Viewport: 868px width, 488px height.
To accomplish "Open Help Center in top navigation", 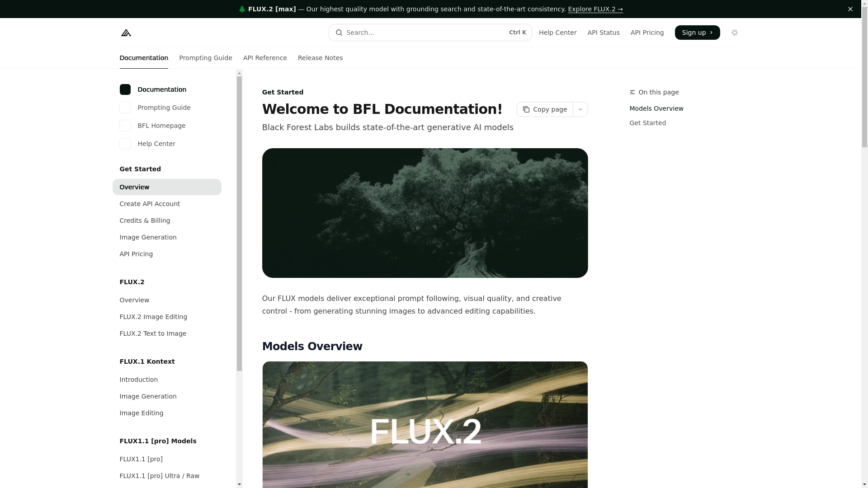I will (x=557, y=33).
